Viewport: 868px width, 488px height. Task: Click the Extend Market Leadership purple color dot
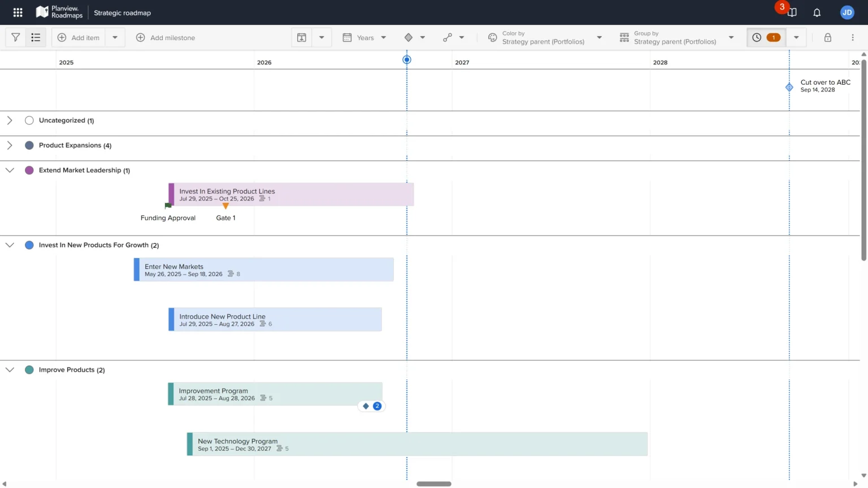click(x=29, y=170)
